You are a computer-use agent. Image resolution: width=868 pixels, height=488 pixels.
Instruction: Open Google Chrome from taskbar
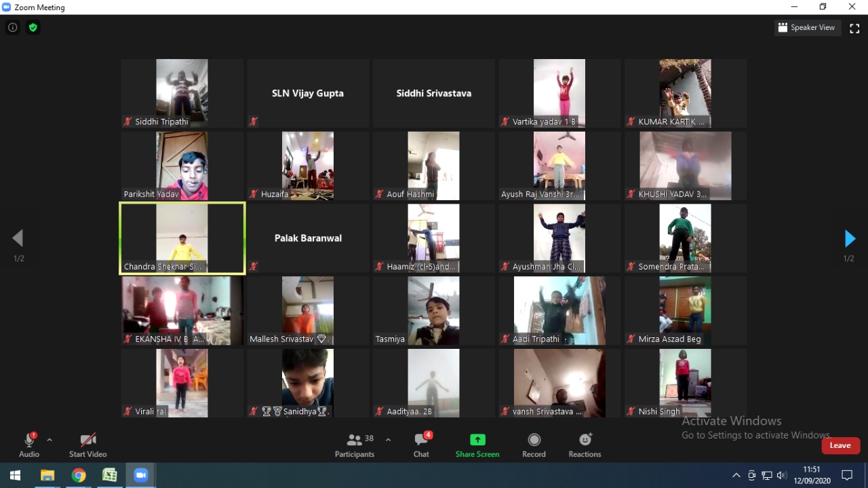tap(79, 475)
